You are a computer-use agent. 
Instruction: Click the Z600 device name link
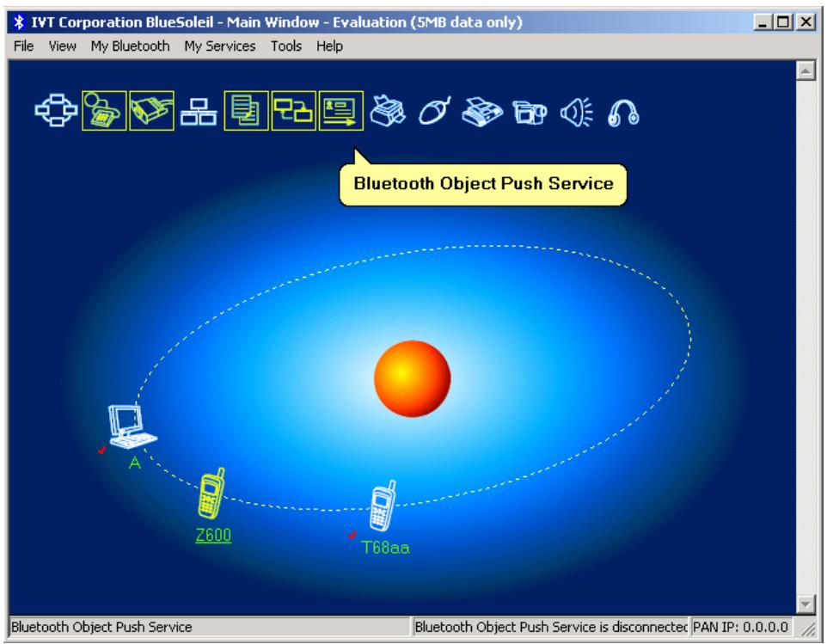pos(213,535)
